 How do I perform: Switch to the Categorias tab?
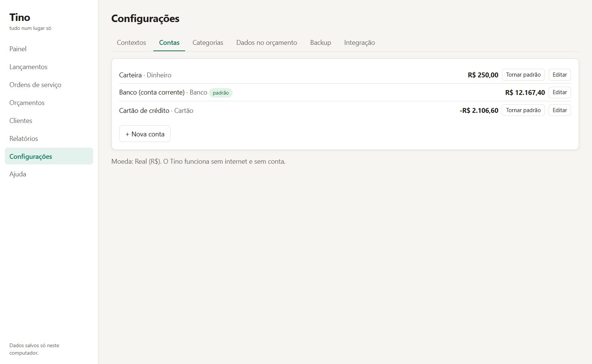tap(208, 43)
